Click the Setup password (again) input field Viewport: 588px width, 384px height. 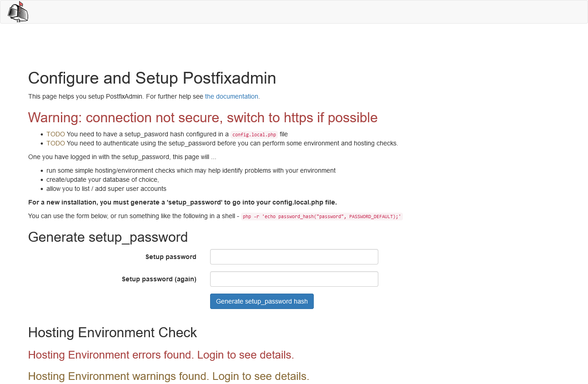(294, 279)
